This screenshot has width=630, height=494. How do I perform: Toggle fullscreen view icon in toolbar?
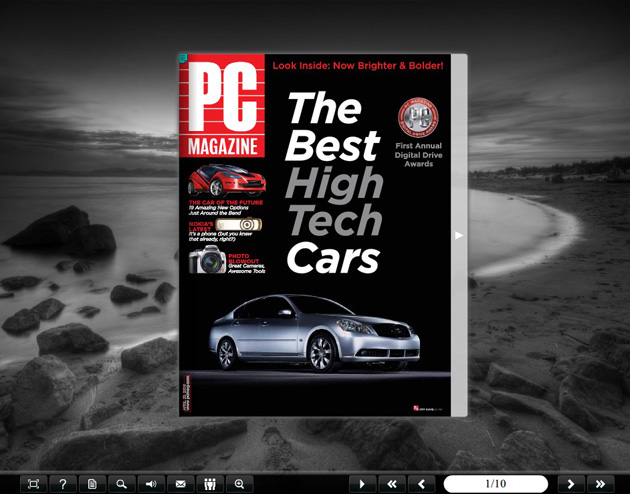(x=33, y=484)
